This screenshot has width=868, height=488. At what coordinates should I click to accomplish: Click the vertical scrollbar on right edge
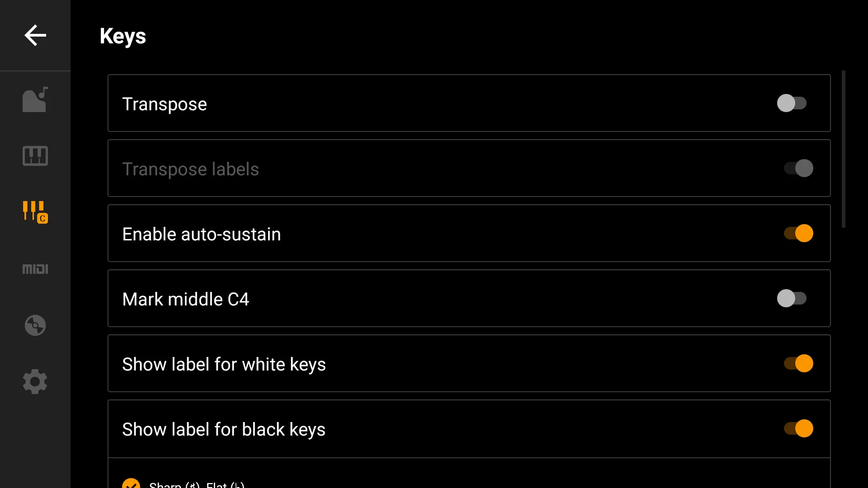844,149
